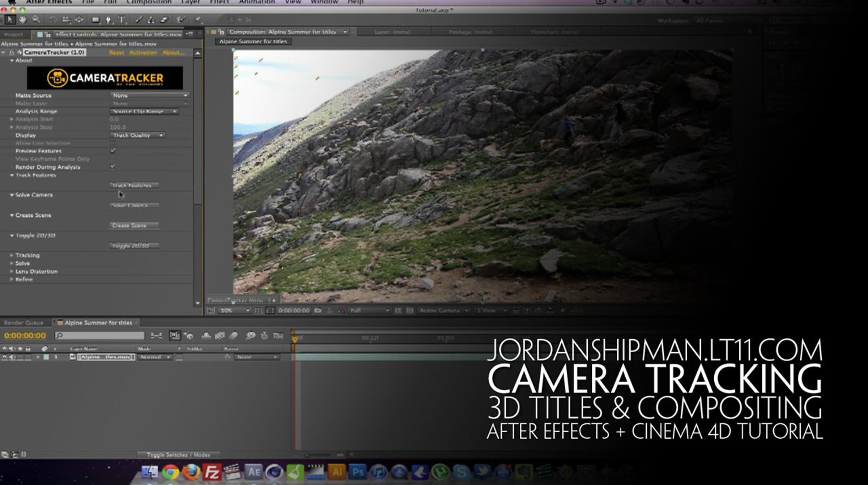The width and height of the screenshot is (868, 485).
Task: Toggle the Composition viewer lock
Action: 221,32
